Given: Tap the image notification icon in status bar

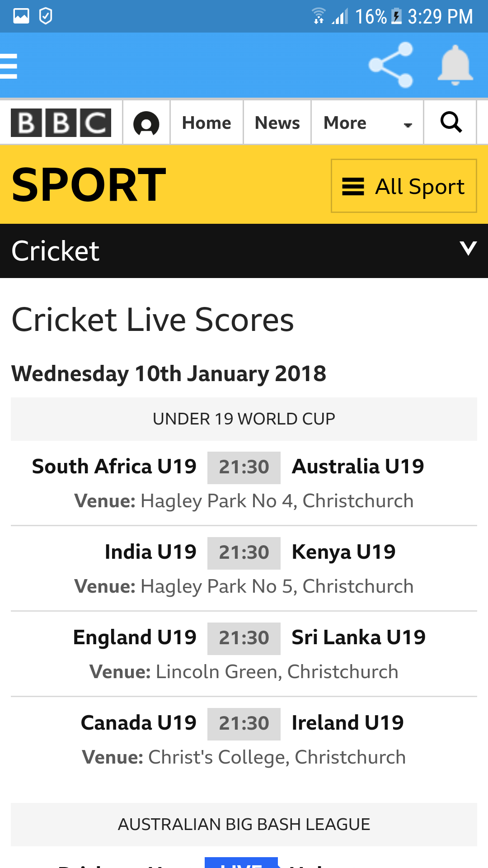Looking at the screenshot, I should [21, 16].
